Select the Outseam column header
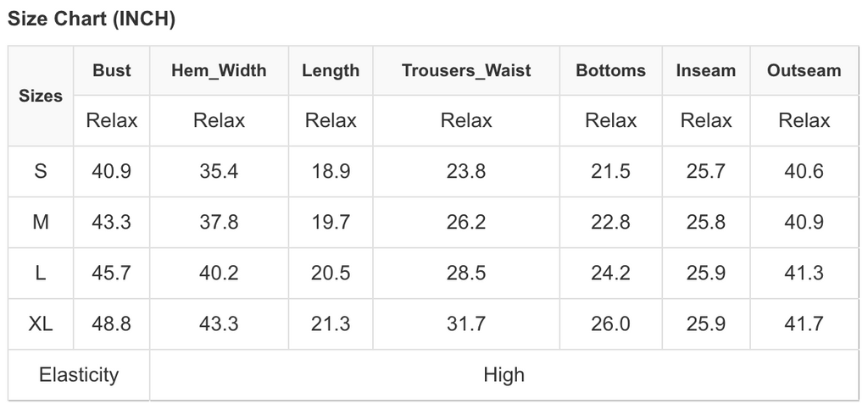The height and width of the screenshot is (420, 868). [x=804, y=70]
